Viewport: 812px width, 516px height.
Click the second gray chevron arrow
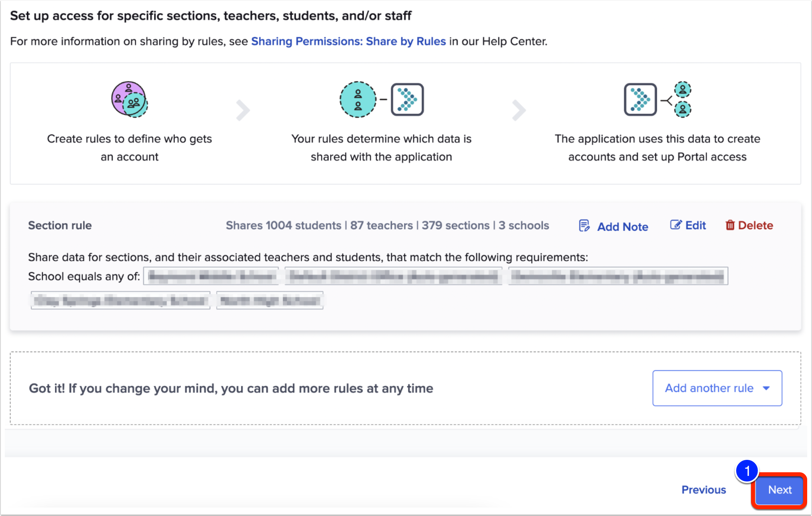tap(519, 110)
